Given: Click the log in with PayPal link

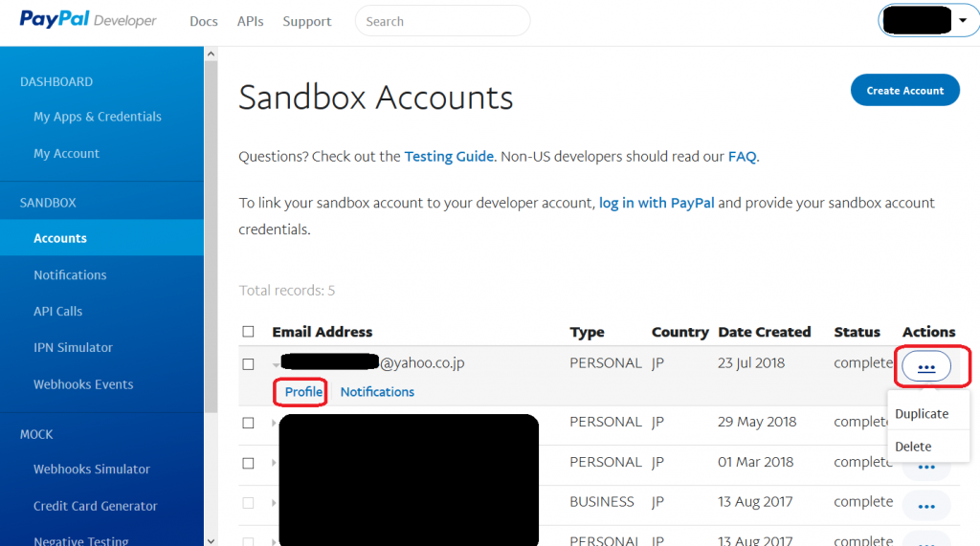Looking at the screenshot, I should point(657,203).
